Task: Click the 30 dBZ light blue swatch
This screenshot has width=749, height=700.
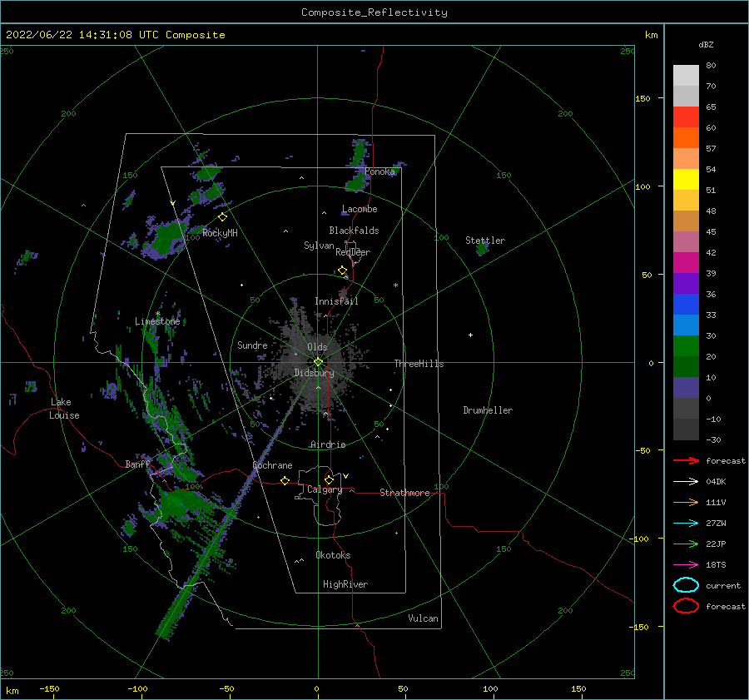Action: (686, 325)
